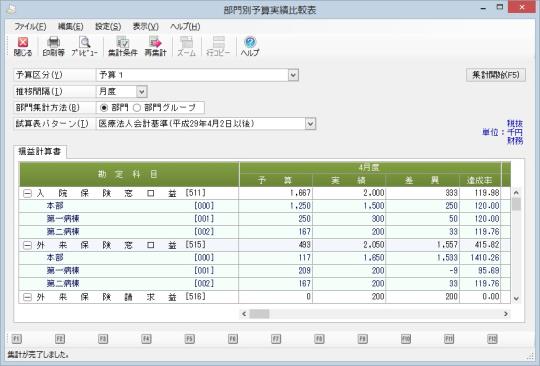
Task: Click the vertical scrollbar thumb
Action: (x=516, y=204)
